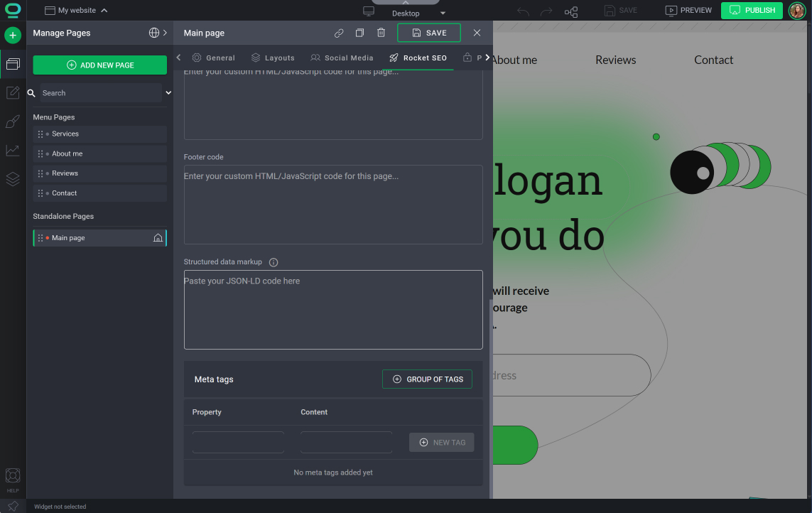Screen dimensions: 812x513
Task: Click the meta tag Content input field
Action: click(347, 443)
